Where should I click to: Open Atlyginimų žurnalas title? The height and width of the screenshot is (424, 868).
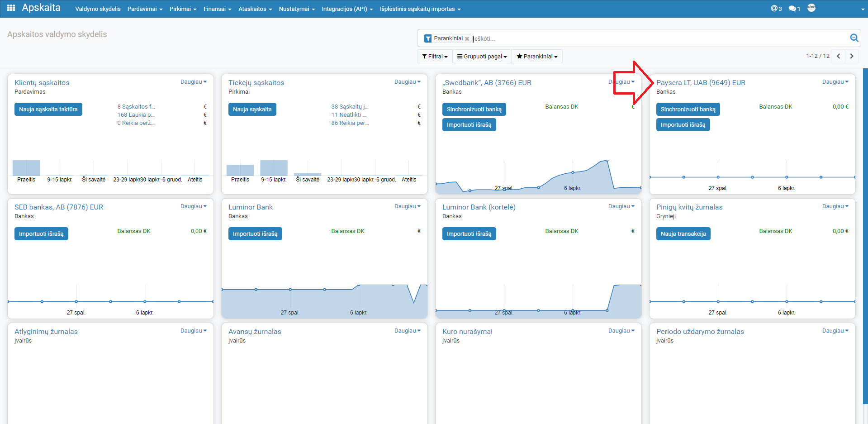46,332
